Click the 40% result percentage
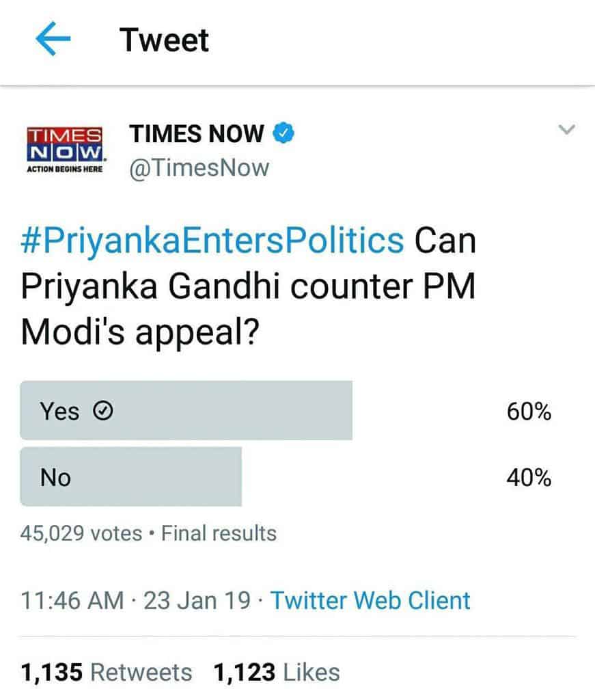This screenshot has width=595, height=700. click(x=529, y=478)
